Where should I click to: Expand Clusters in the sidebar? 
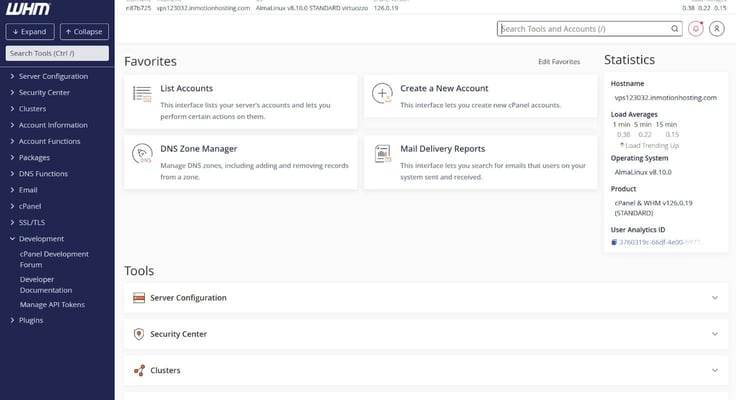point(12,108)
